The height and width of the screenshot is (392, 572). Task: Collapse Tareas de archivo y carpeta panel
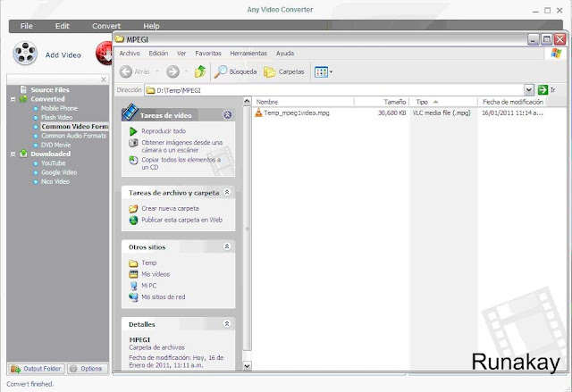point(227,192)
